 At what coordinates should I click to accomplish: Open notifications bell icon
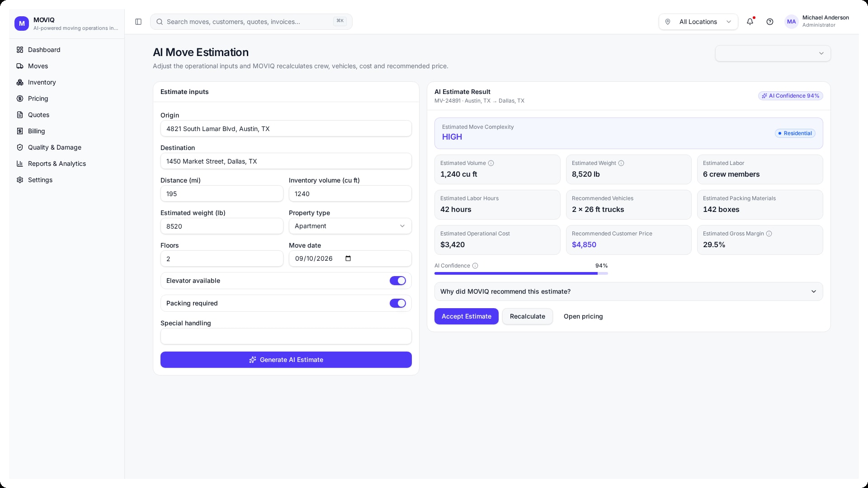pos(750,22)
